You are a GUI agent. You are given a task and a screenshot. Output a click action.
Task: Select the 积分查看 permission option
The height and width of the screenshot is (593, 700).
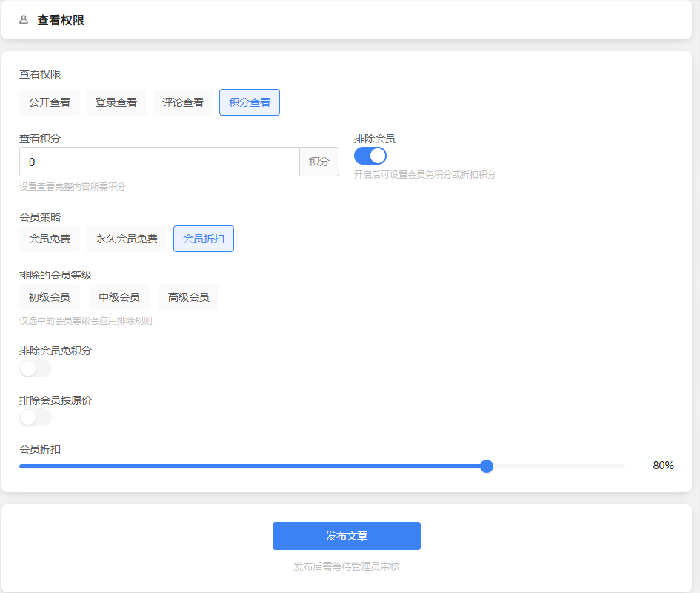[250, 102]
